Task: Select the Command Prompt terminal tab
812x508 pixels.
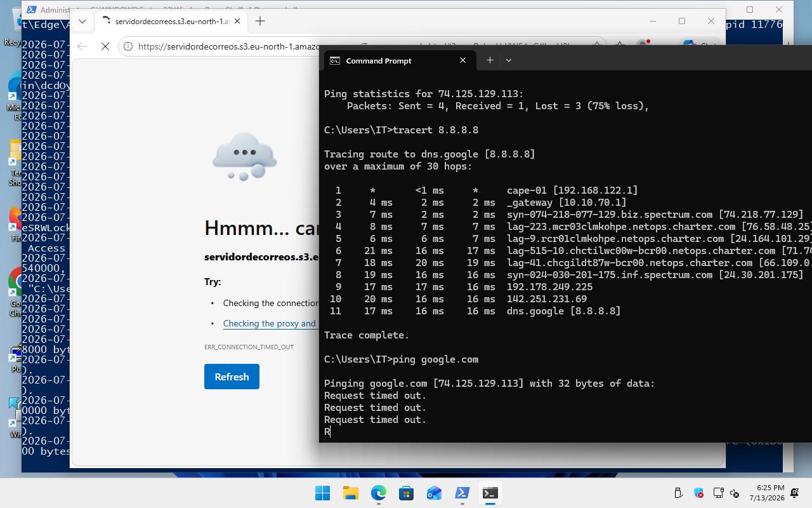Action: click(398, 60)
